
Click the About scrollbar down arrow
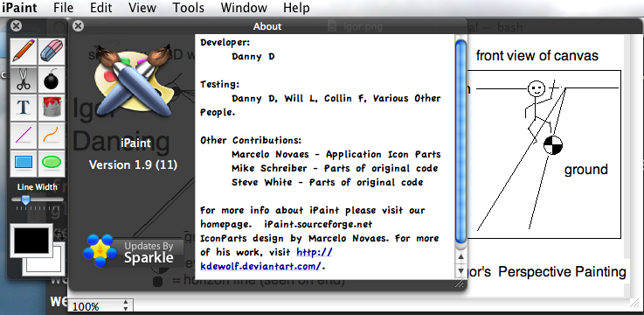coord(460,270)
